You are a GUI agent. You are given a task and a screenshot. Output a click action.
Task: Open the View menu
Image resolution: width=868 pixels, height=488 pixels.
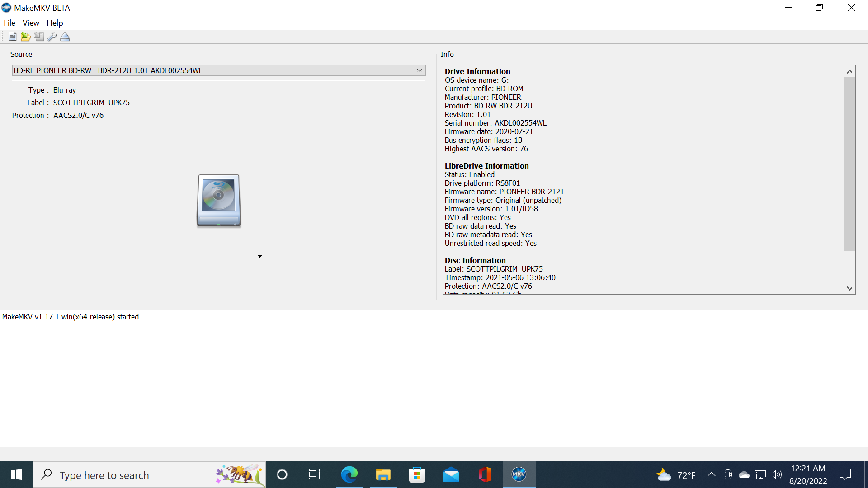coord(31,23)
